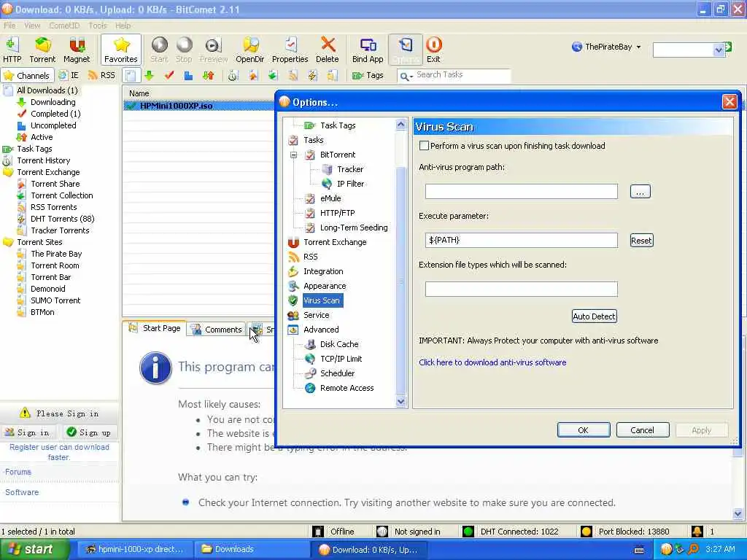Click the HTTP download toolbar icon

coord(12,50)
